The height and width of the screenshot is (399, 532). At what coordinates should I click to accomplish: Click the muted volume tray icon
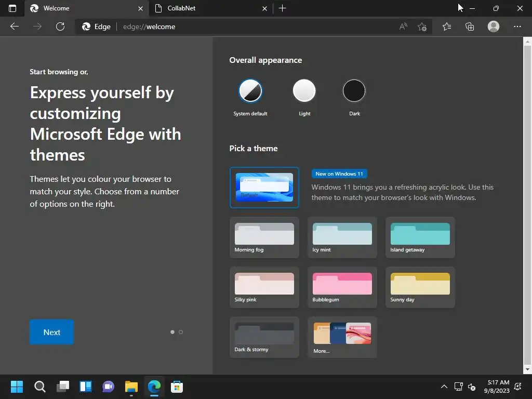(472, 387)
